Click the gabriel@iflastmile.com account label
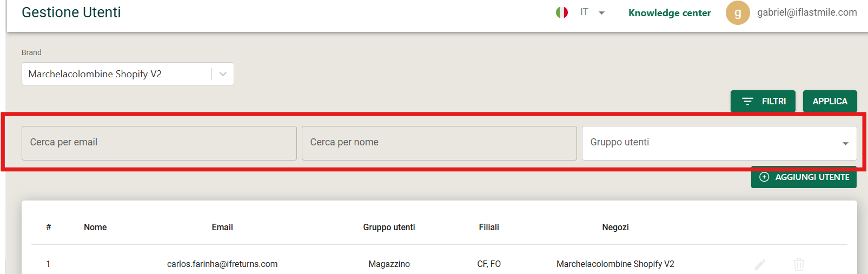 [x=807, y=12]
